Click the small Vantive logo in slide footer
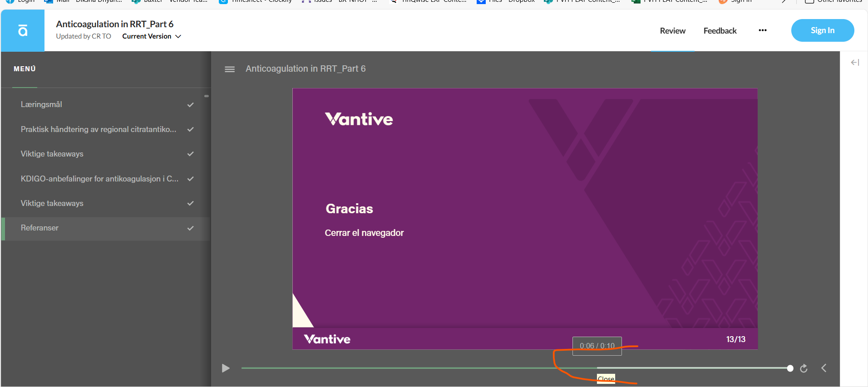The width and height of the screenshot is (868, 387). click(x=327, y=339)
